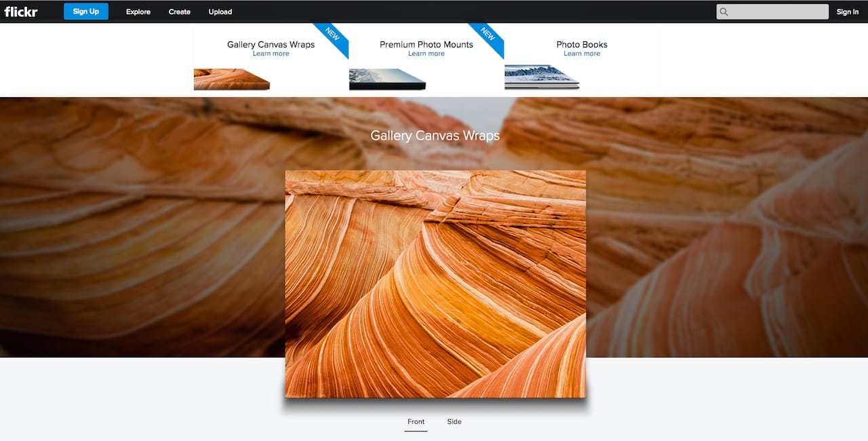The width and height of the screenshot is (868, 441).
Task: Click the Sign In link
Action: [x=847, y=12]
